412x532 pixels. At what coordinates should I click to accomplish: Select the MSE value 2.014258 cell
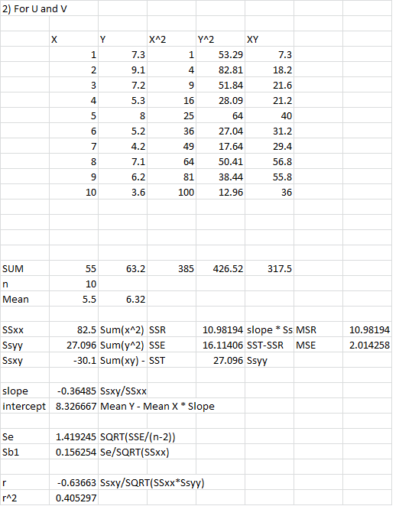click(x=367, y=345)
